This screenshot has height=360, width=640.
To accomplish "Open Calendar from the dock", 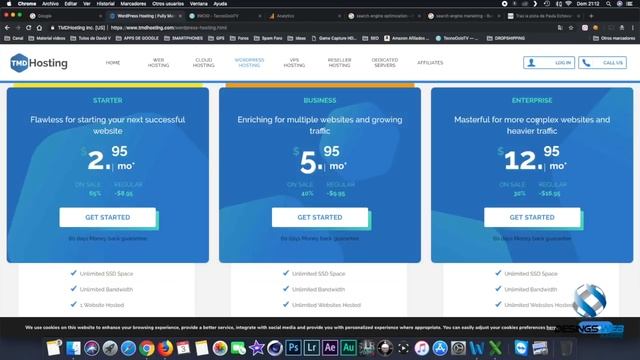I will [x=183, y=348].
